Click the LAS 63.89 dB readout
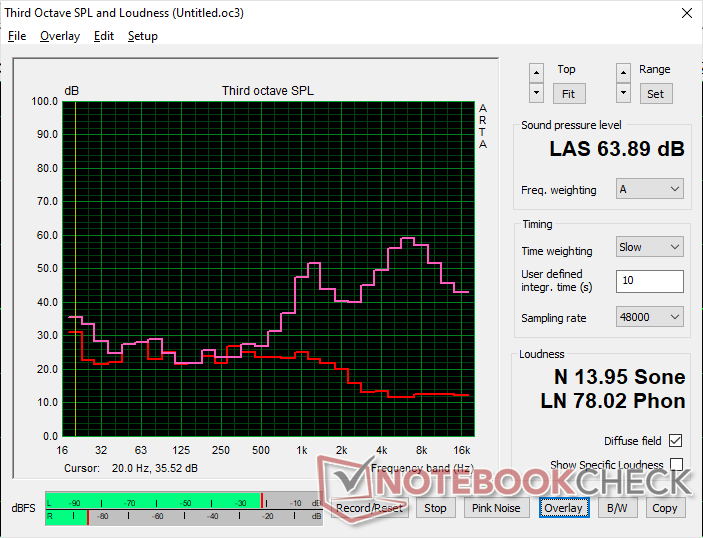 point(617,149)
